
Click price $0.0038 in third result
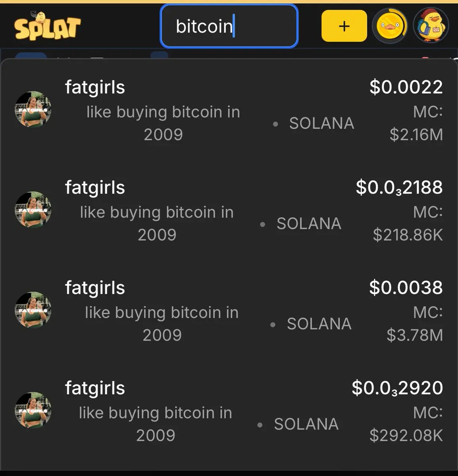[406, 288]
